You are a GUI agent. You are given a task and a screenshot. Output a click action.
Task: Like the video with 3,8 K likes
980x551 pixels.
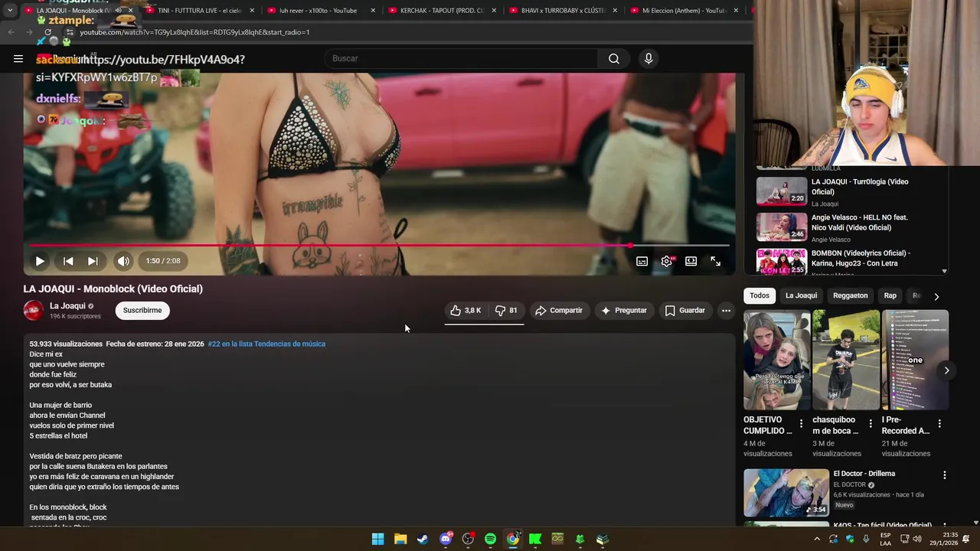(465, 310)
